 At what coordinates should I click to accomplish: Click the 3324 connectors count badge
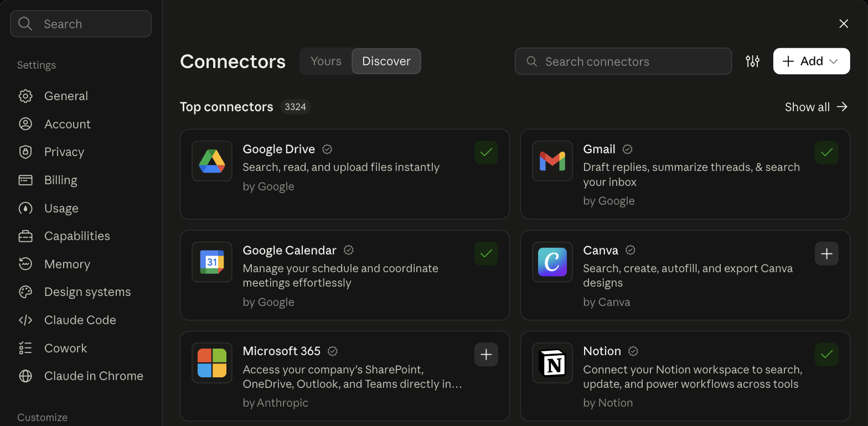296,107
